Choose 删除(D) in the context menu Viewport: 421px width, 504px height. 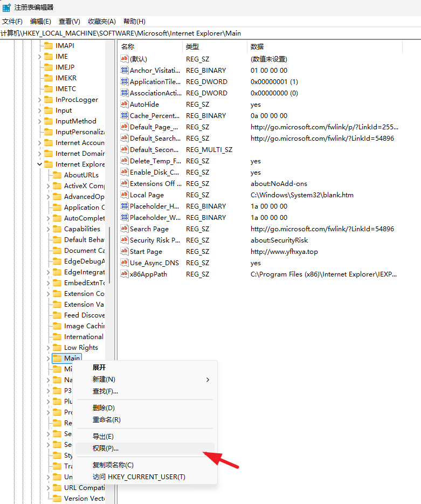coord(145,408)
